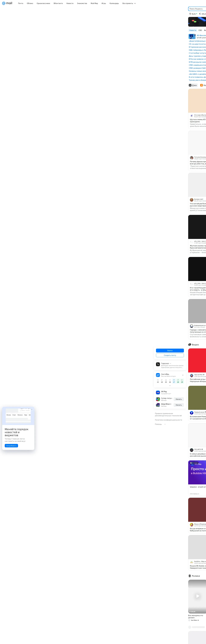Screen dimensions: 206x644
Task: Start the Ninja Miner 2 game
Action: coord(179,405)
